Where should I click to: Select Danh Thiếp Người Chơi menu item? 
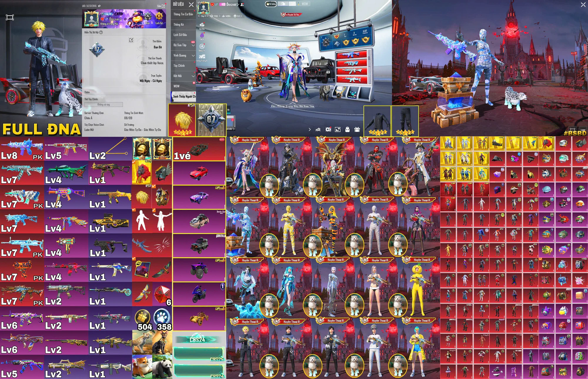point(183,96)
